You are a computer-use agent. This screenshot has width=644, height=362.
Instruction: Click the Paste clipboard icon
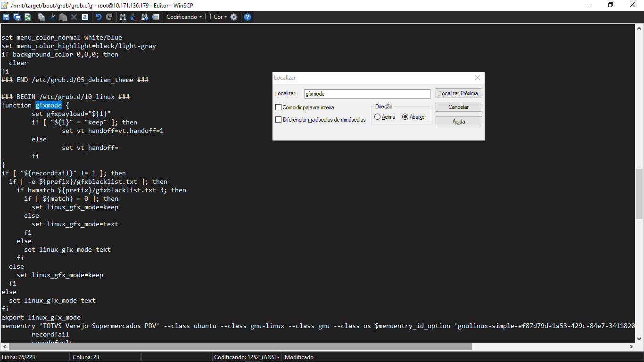[63, 17]
